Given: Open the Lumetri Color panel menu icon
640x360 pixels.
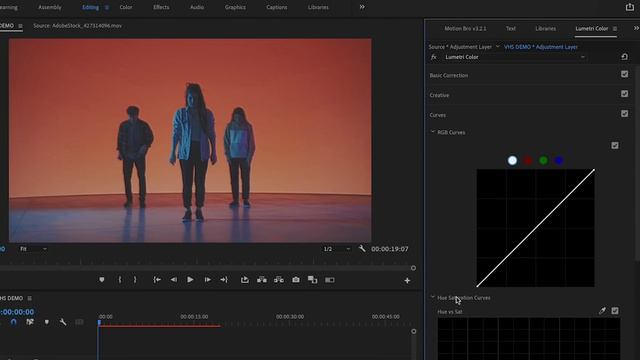Looking at the screenshot, I should (x=615, y=29).
